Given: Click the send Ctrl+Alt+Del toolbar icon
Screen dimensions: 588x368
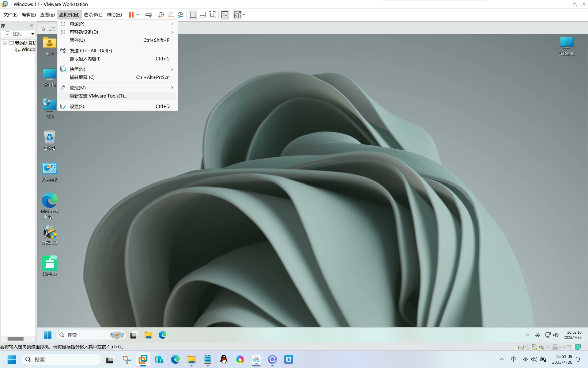Looking at the screenshot, I should coord(149,15).
